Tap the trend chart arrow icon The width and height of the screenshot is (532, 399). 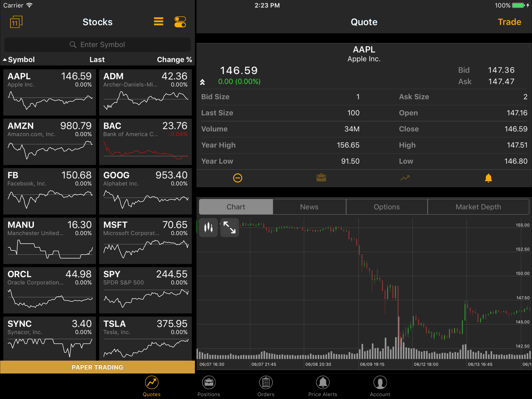(405, 178)
